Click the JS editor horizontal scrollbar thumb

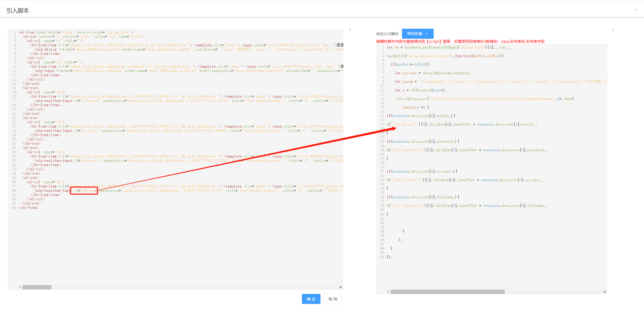[447, 292]
